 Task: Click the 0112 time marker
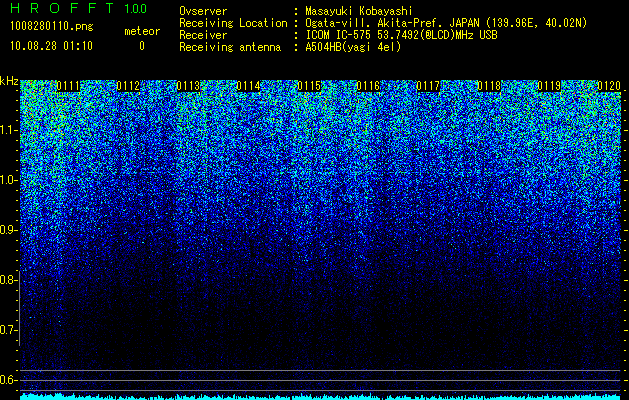click(x=128, y=86)
